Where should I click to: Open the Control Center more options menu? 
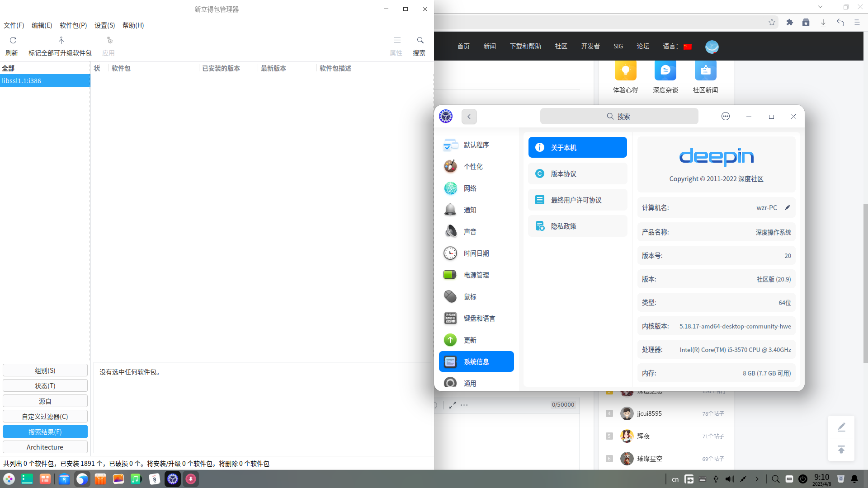point(725,117)
